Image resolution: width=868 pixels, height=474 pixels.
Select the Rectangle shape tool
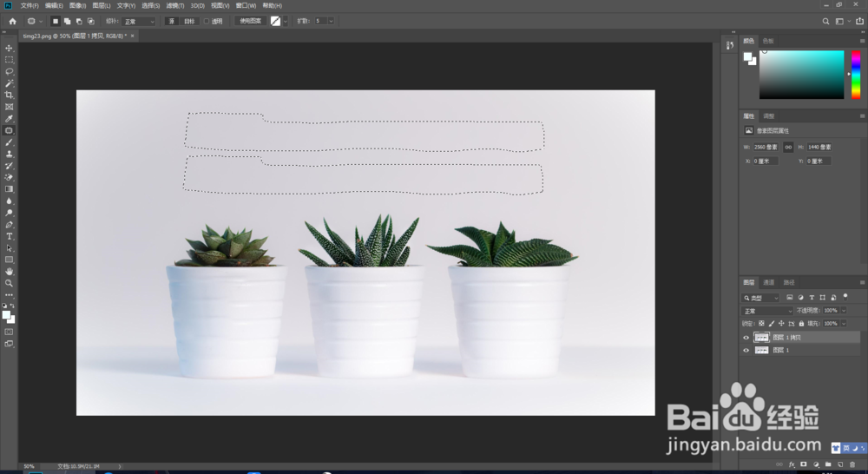click(9, 260)
